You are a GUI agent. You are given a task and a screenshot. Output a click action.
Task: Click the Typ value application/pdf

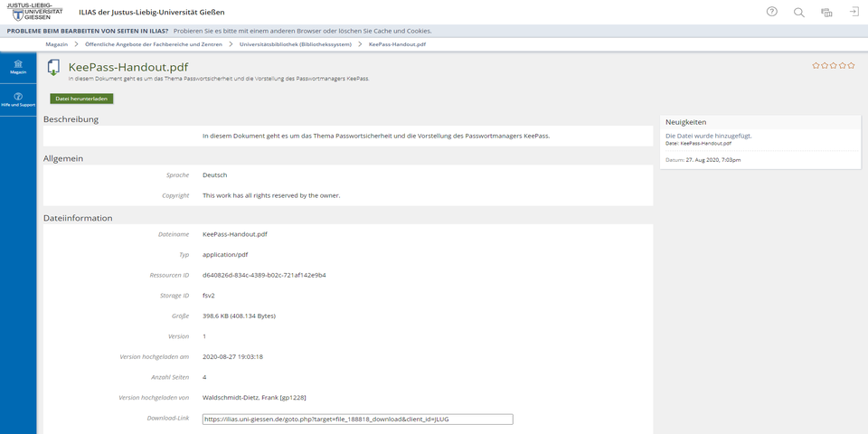point(225,255)
